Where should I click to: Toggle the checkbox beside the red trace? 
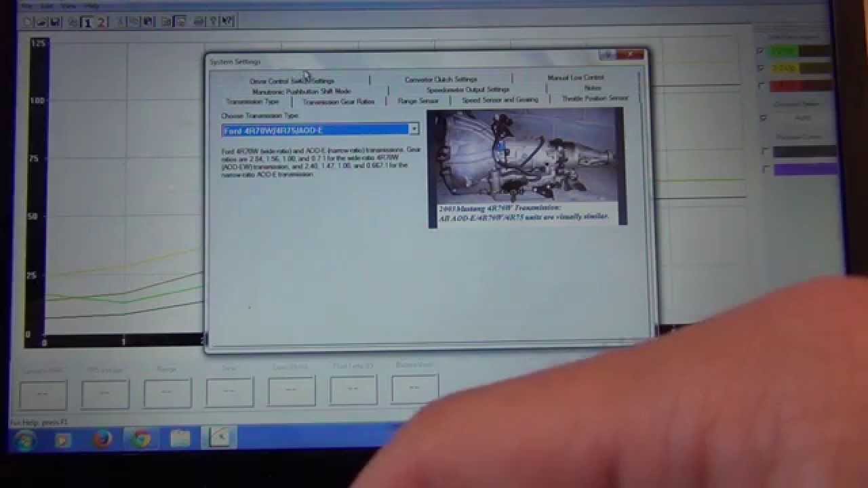click(x=761, y=85)
